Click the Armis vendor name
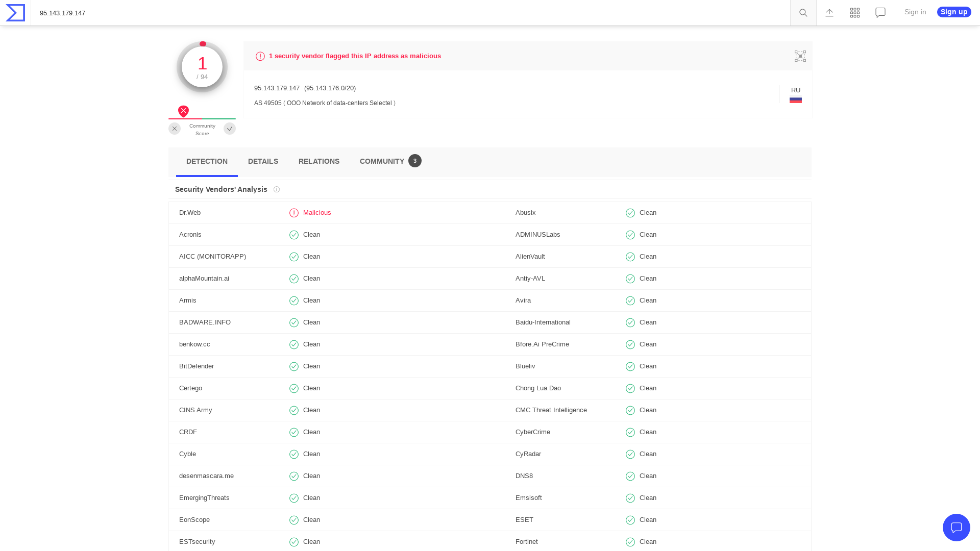Image resolution: width=980 pixels, height=551 pixels. (188, 300)
